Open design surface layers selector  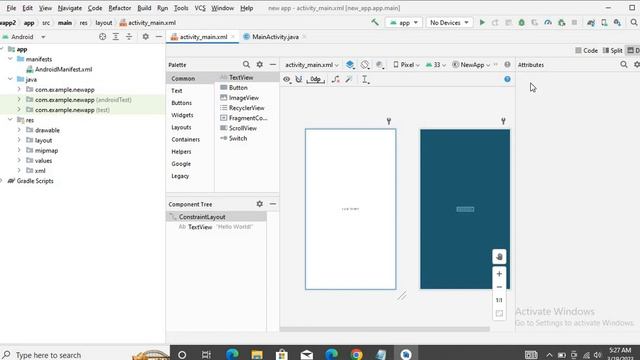[350, 64]
